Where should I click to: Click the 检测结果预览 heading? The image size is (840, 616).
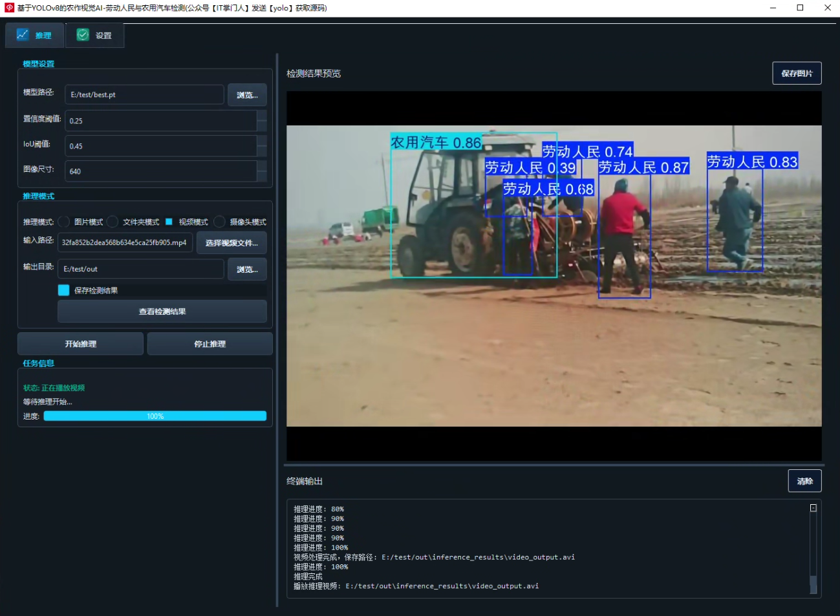coord(314,74)
